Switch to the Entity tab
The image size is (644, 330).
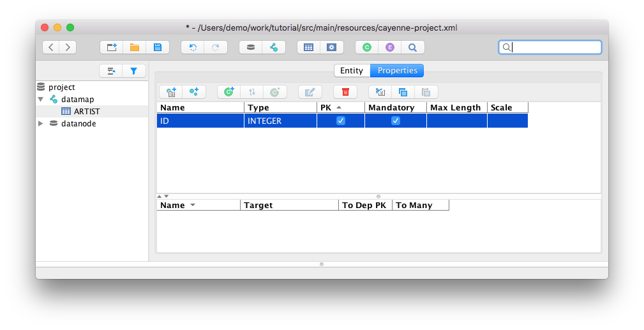click(352, 71)
